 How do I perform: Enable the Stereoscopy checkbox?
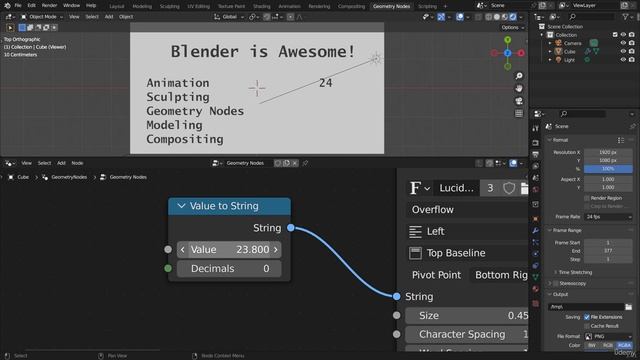tap(556, 283)
